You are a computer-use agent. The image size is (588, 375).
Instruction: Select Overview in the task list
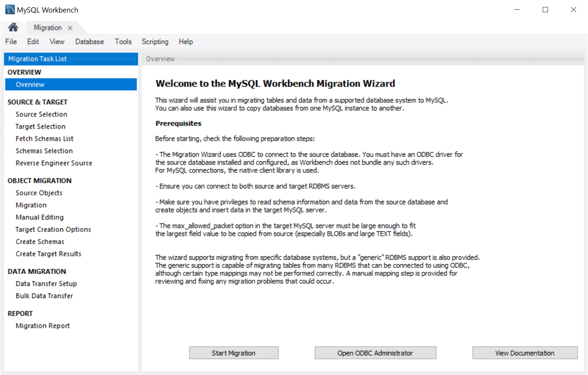(30, 85)
